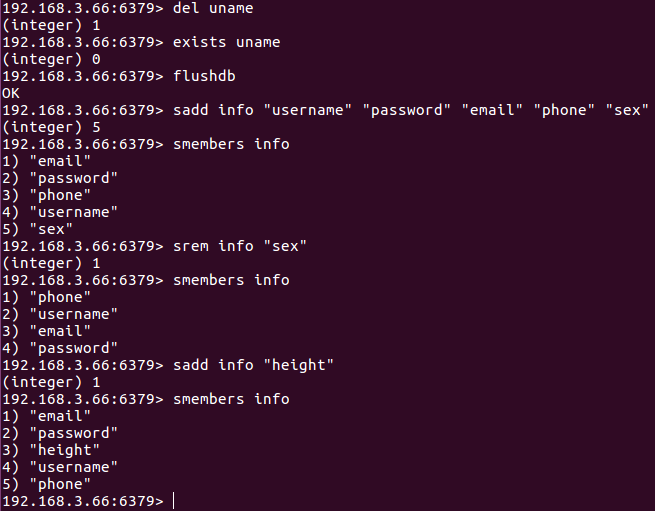The image size is (655, 511).
Task: Click the 'exists uname' command text
Action: click(226, 42)
